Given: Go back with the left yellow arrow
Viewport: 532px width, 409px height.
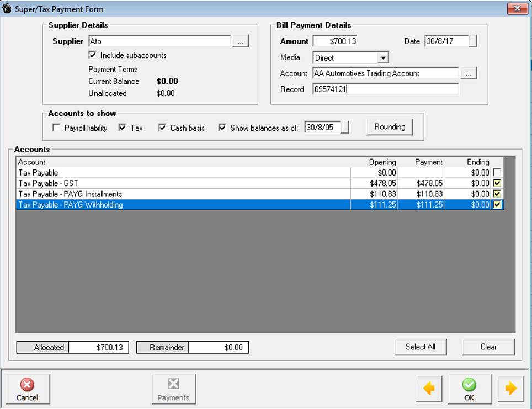Looking at the screenshot, I should click(429, 389).
